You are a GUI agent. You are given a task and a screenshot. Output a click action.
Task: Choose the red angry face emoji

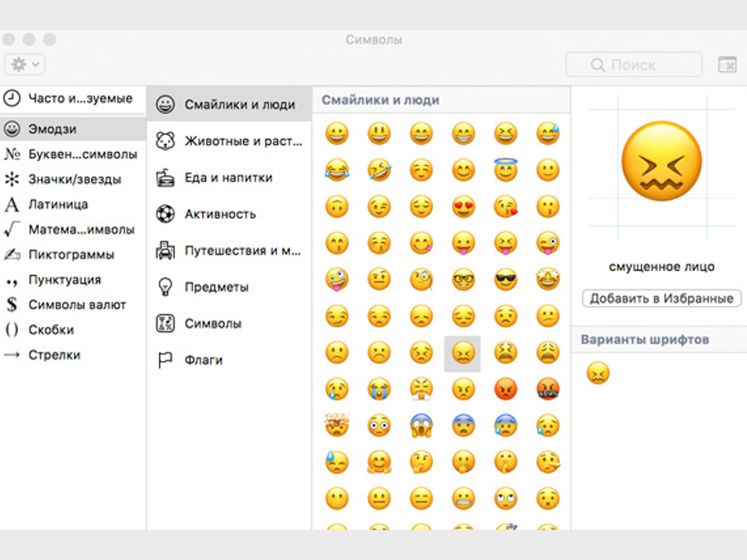505,389
